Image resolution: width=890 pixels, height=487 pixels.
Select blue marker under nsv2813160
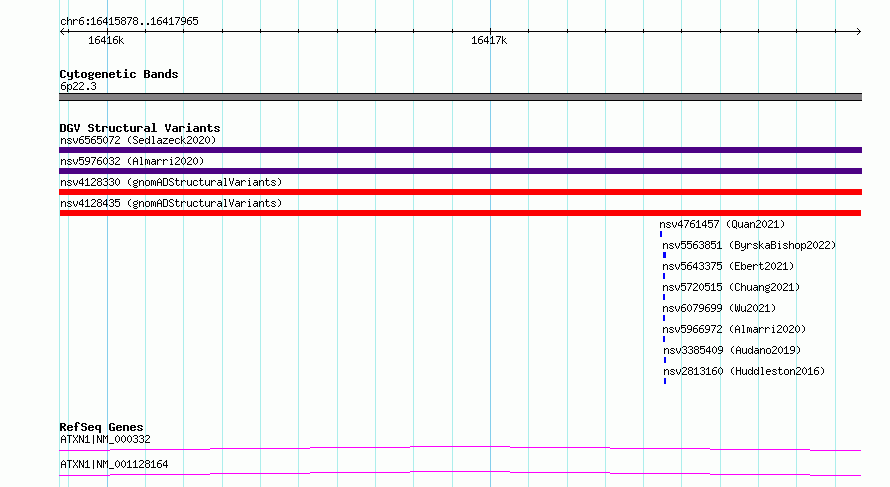point(665,381)
